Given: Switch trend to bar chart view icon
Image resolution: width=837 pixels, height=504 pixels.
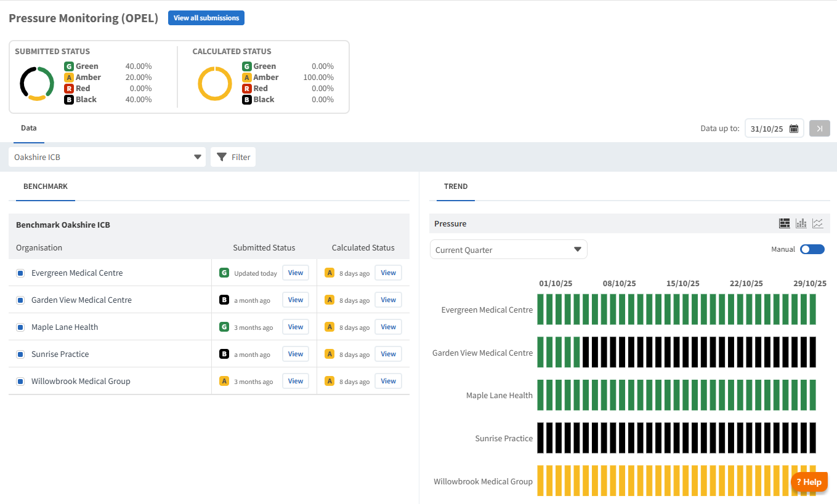Looking at the screenshot, I should [801, 223].
